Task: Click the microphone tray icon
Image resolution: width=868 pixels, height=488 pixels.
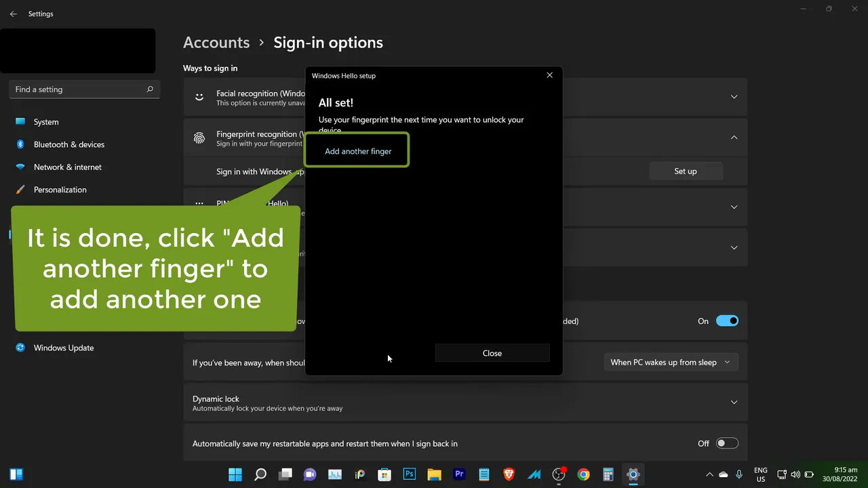Action: click(x=739, y=474)
